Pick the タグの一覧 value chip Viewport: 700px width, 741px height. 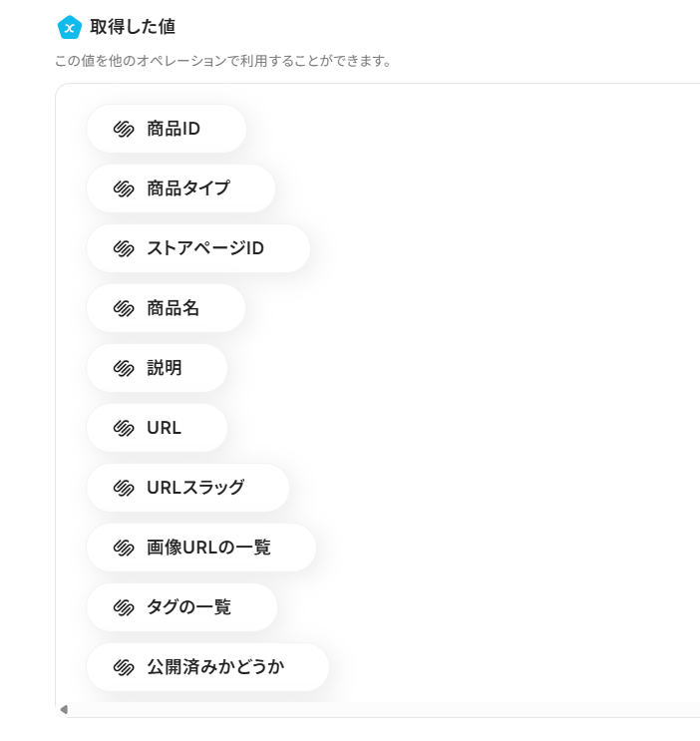click(181, 608)
